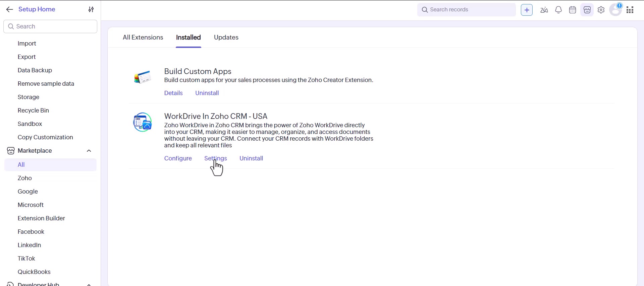
Task: Open the setup gear icon
Action: point(601,10)
